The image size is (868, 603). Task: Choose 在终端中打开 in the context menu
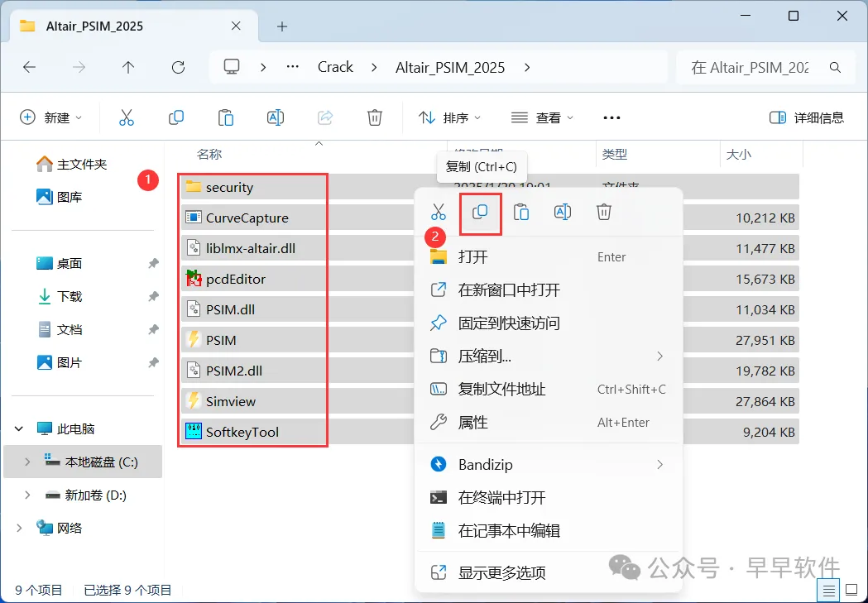(549, 497)
